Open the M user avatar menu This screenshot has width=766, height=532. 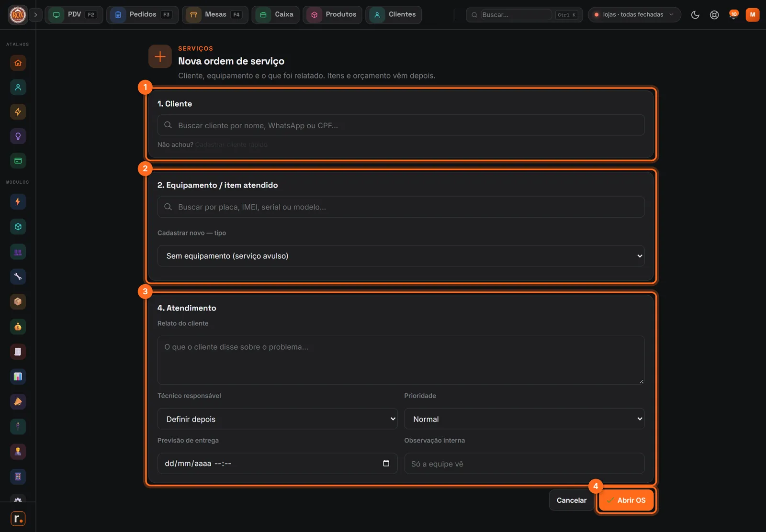[x=753, y=15]
